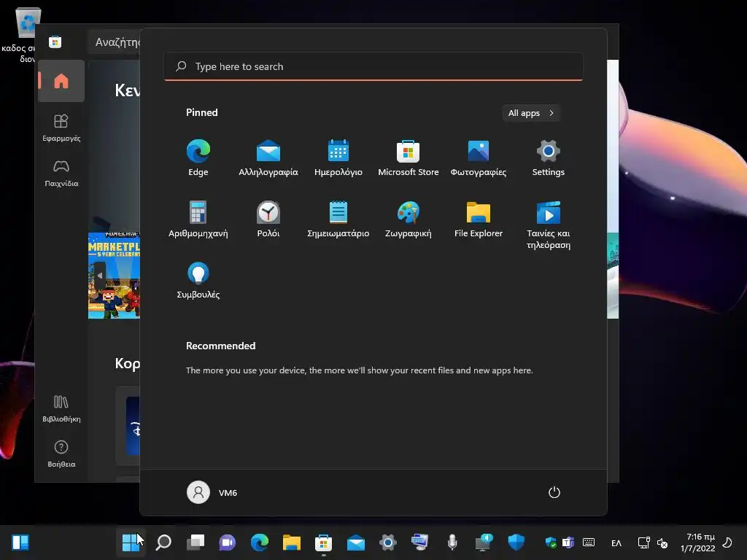The height and width of the screenshot is (560, 747).
Task: Open Windows Security shield on taskbar
Action: pyautogui.click(x=516, y=542)
